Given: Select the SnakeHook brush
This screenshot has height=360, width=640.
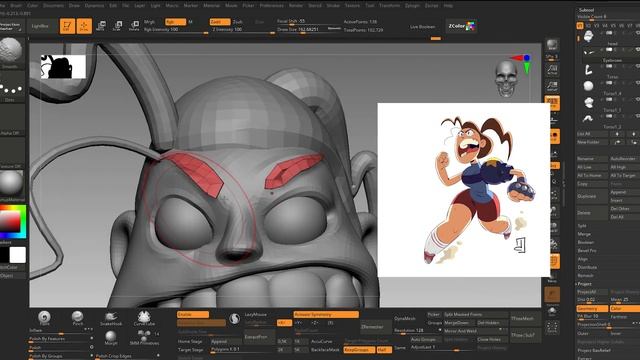Looking at the screenshot, I should click(111, 318).
